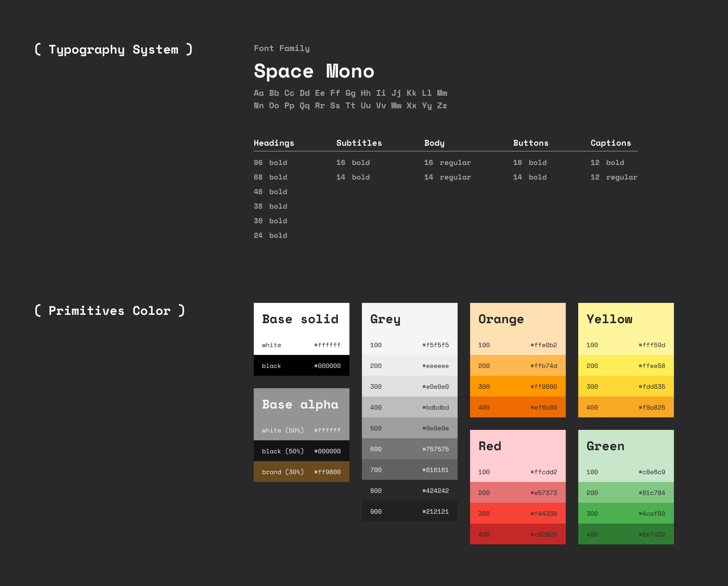
Task: Click the 96 bold heading size entry
Action: [x=270, y=163]
